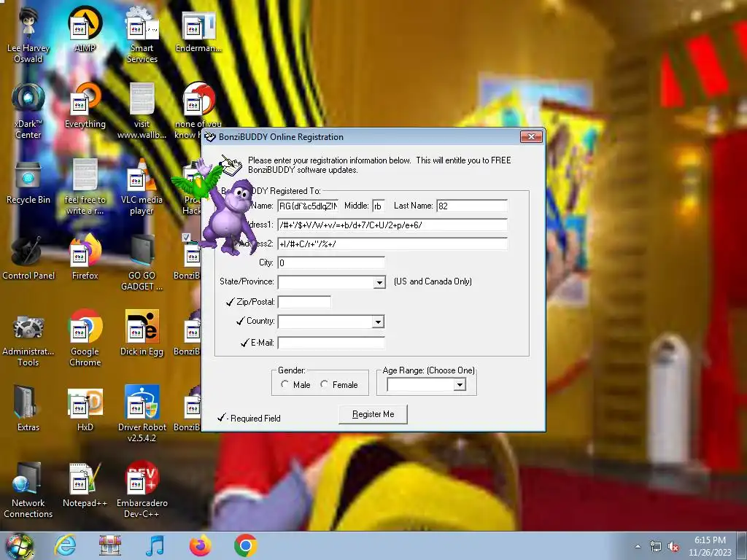Open the 'feel free to write a r...' file
This screenshot has height=560, width=747.
85,187
